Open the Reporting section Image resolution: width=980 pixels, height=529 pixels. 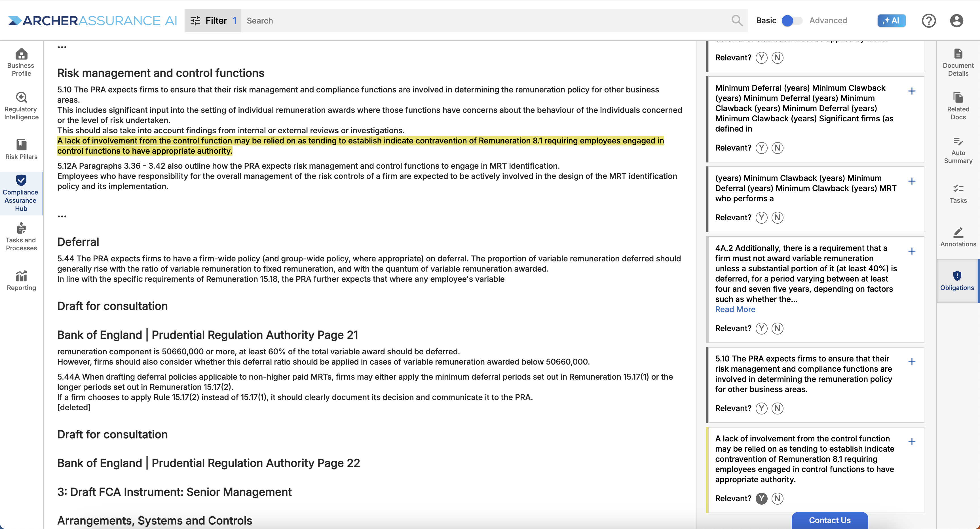(21, 281)
